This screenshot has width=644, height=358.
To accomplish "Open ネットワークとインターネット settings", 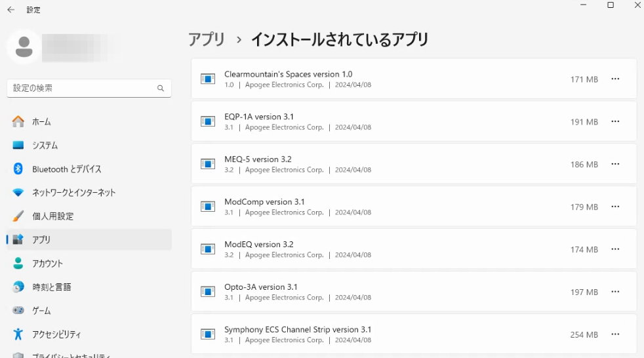I will point(89,193).
